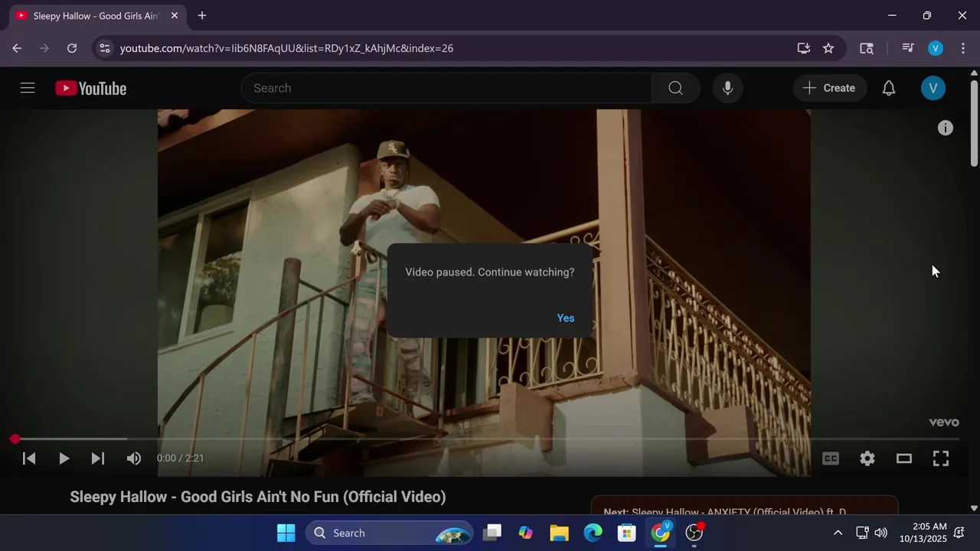Viewport: 980px width, 551px height.
Task: Open Microsoft Store from the taskbar
Action: click(627, 533)
